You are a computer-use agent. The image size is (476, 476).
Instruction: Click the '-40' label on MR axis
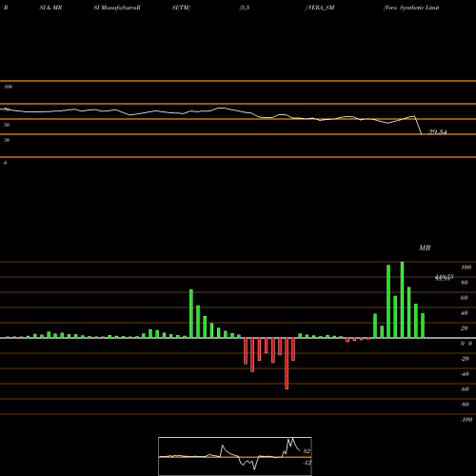tap(465, 374)
